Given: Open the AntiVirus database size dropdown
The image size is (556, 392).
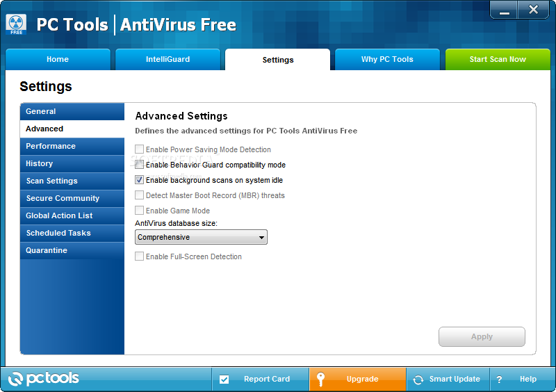Looking at the screenshot, I should click(201, 237).
